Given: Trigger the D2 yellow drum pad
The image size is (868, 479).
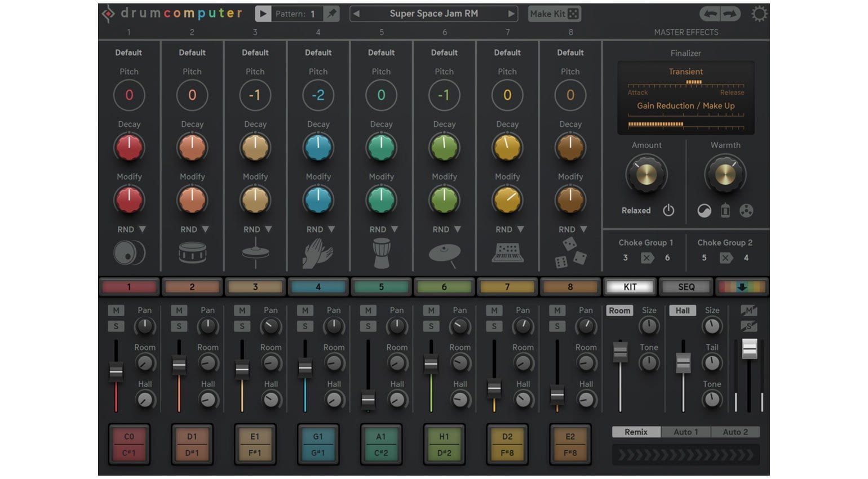Looking at the screenshot, I should point(507,444).
